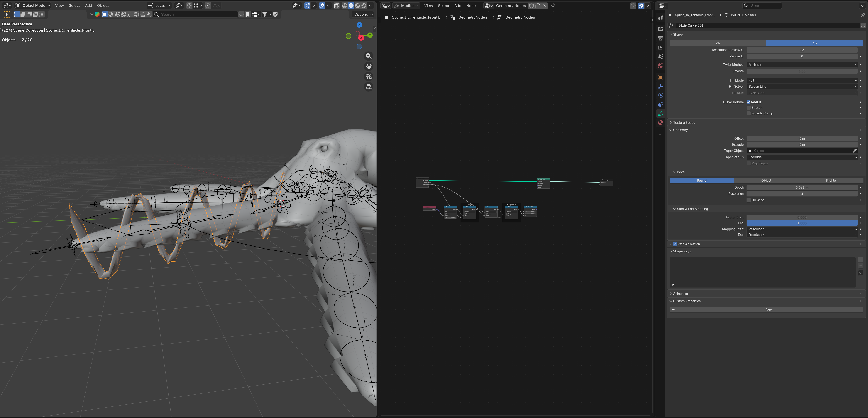Image resolution: width=868 pixels, height=418 pixels.
Task: Switch curve shape to 2D
Action: 718,43
